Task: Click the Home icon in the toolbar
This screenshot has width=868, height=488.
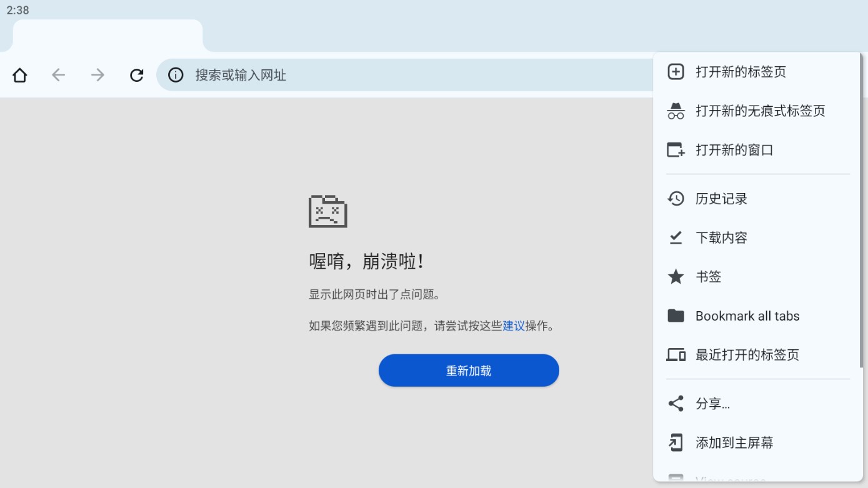Action: point(19,74)
